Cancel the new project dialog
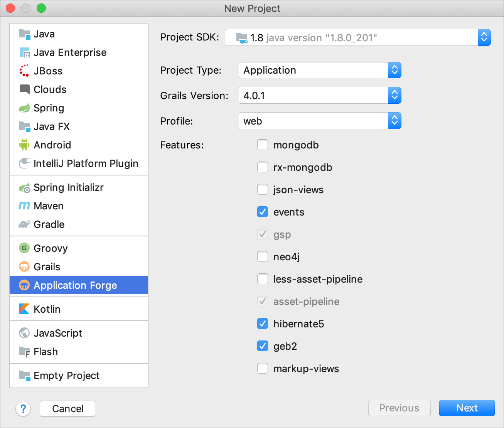The image size is (504, 428). tap(67, 408)
